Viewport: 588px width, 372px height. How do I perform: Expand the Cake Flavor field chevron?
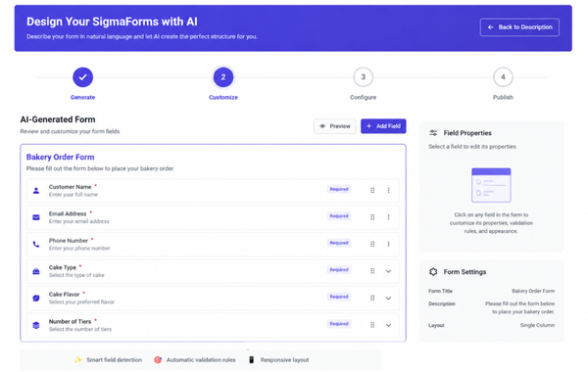click(388, 299)
